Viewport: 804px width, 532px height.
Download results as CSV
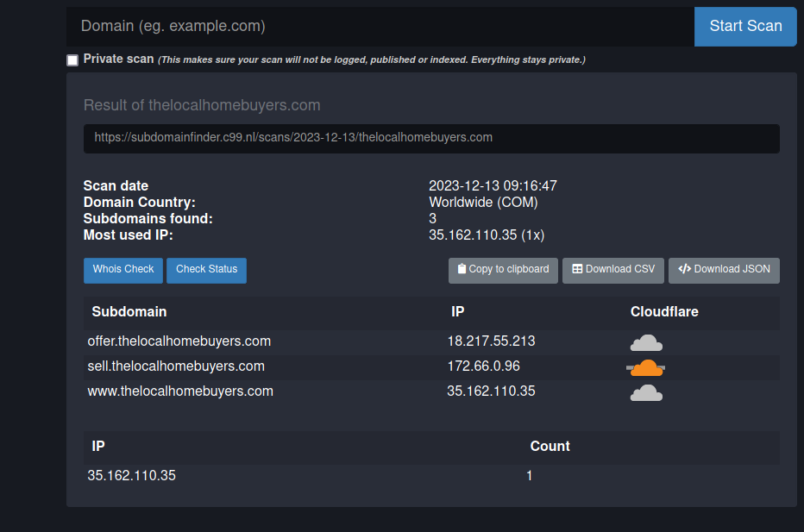(613, 270)
